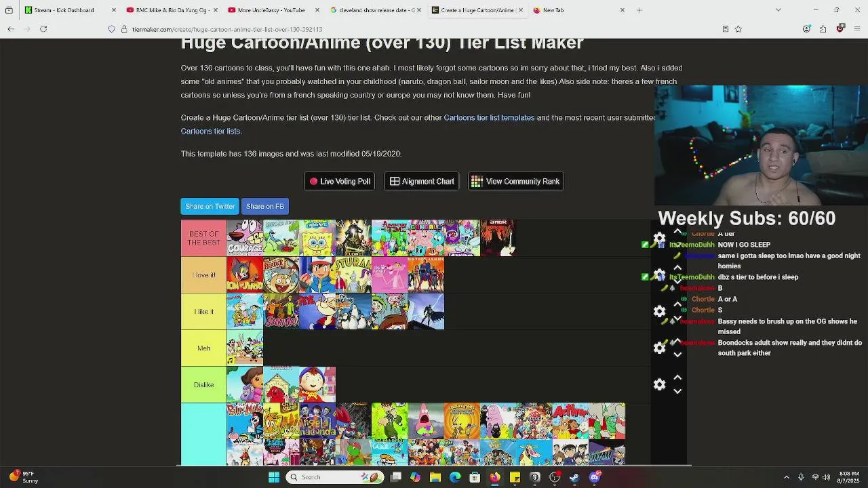Open settings gear for Meh row
This screenshot has width=868, height=488.
[x=659, y=348]
